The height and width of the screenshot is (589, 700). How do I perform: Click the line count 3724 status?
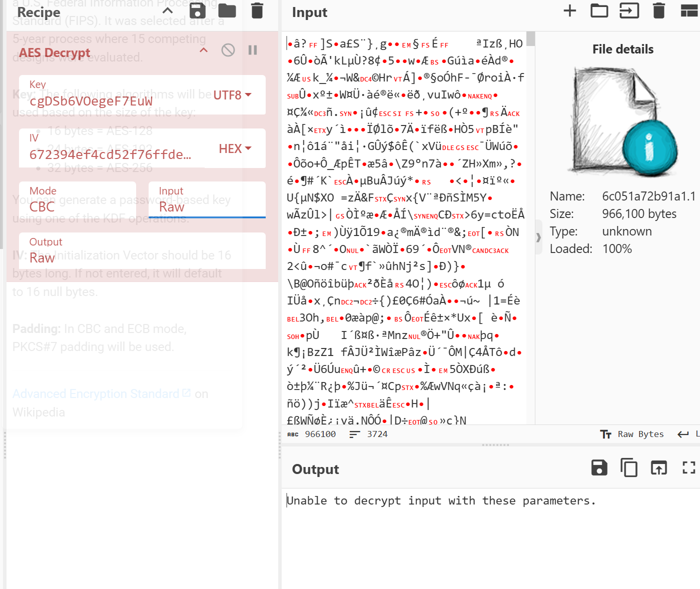pyautogui.click(x=369, y=434)
